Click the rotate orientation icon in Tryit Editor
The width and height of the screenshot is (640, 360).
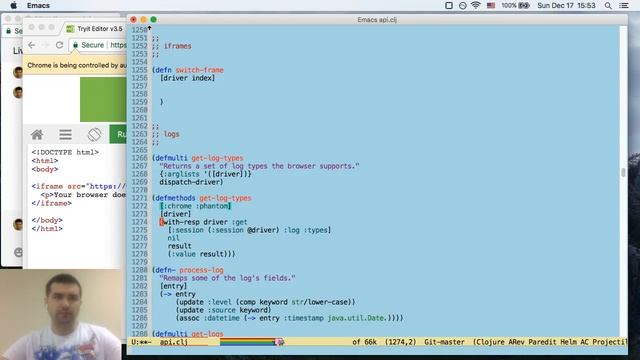[94, 134]
